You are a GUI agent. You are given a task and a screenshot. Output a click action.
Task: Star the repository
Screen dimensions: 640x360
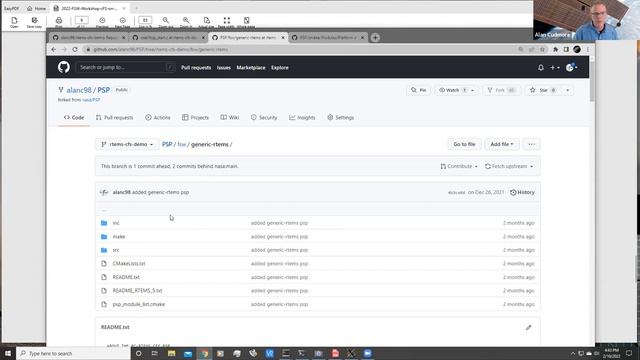[x=543, y=90]
